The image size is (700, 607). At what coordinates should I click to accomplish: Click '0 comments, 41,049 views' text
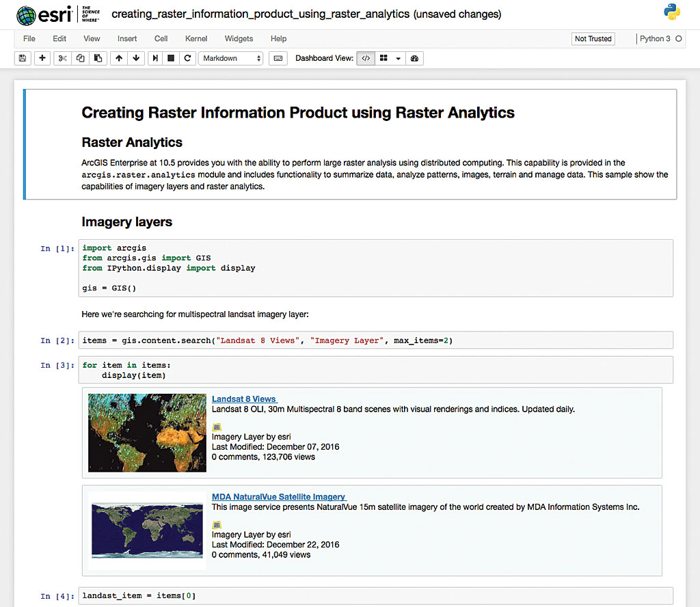[x=261, y=555]
